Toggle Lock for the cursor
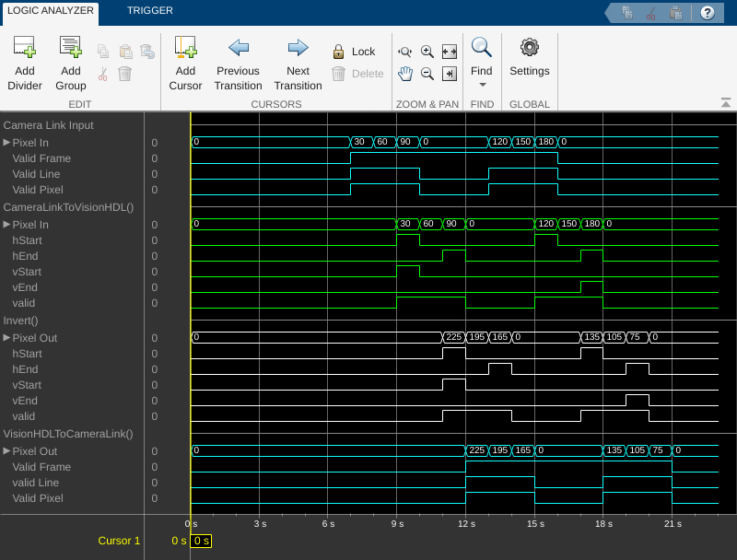Screen dimensions: 737x560 click(354, 52)
